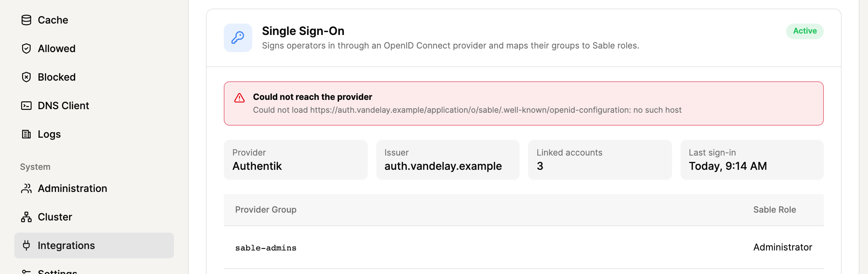Click the Provider Group column header
The height and width of the screenshot is (274, 868).
point(266,210)
